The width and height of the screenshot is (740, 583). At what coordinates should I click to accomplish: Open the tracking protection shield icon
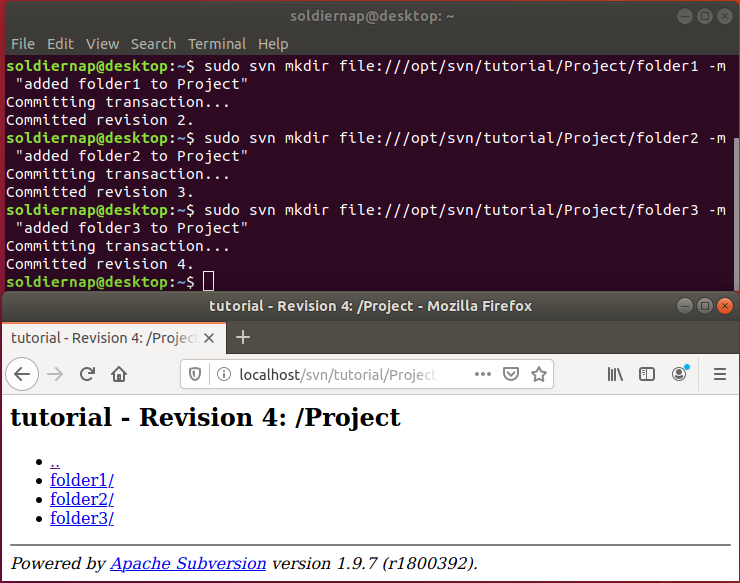(x=196, y=374)
